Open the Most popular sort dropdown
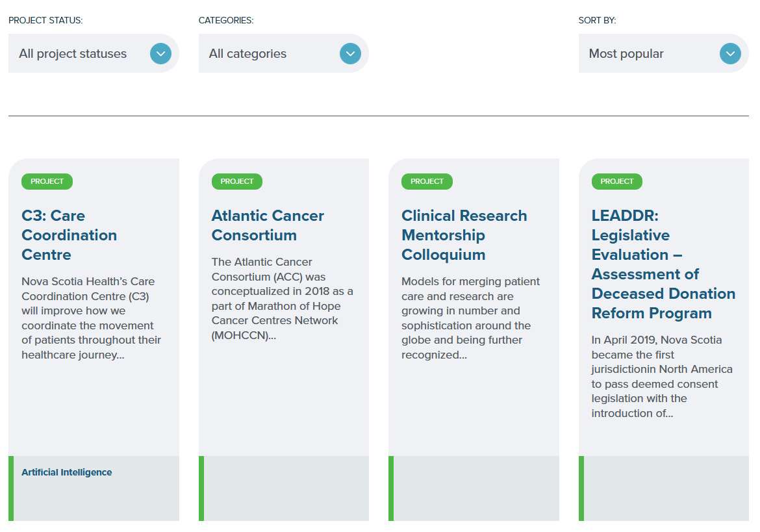The height and width of the screenshot is (532, 760). pyautogui.click(x=664, y=53)
